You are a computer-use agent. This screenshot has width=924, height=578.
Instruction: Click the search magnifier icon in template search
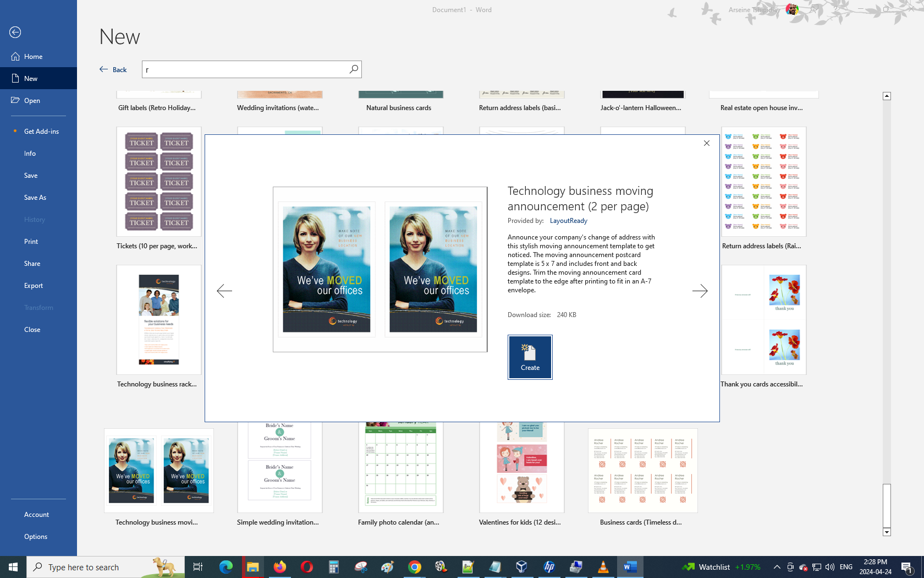[354, 69]
